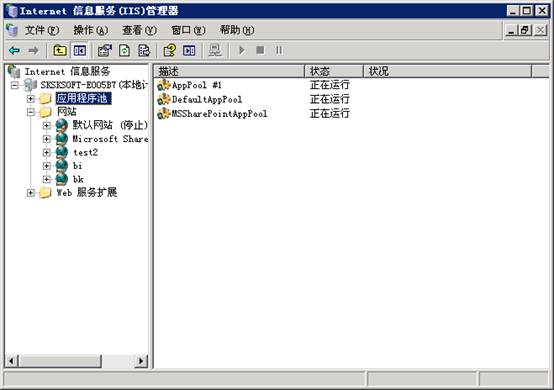Click the globe icon of bk site

(x=61, y=179)
